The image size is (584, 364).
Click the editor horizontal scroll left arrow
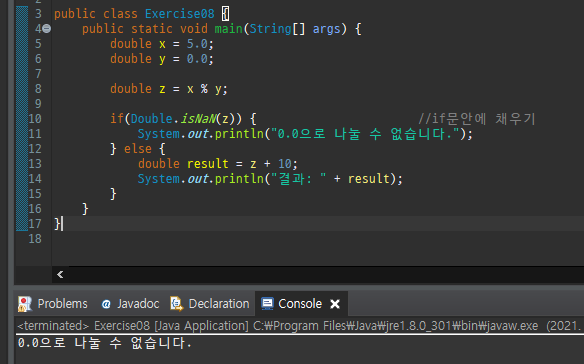click(60, 275)
